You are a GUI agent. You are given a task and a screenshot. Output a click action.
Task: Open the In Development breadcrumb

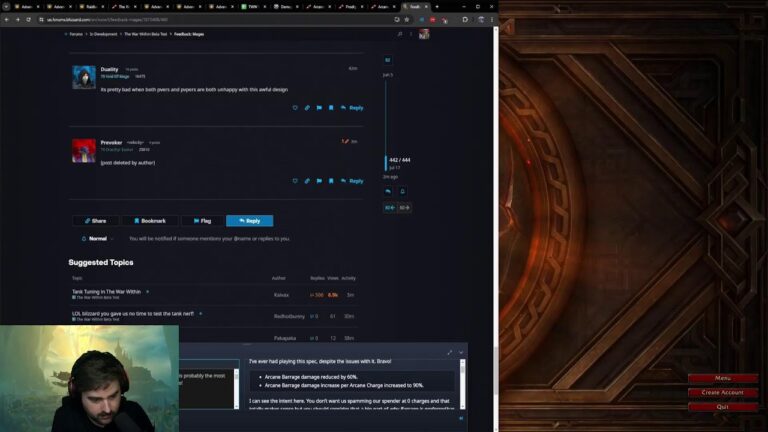(x=103, y=34)
